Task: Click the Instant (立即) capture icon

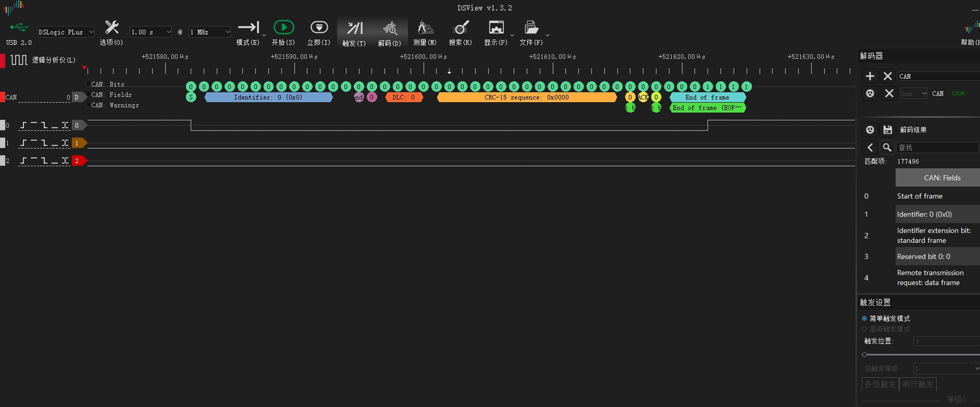Action: tap(319, 28)
